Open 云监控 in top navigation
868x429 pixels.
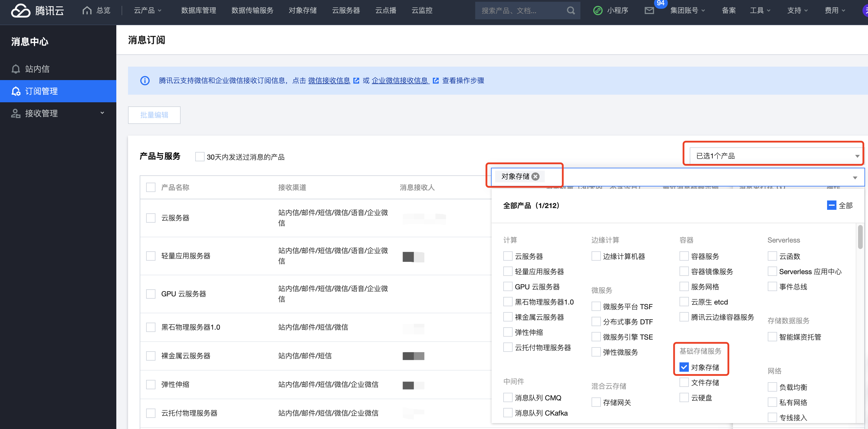(422, 11)
